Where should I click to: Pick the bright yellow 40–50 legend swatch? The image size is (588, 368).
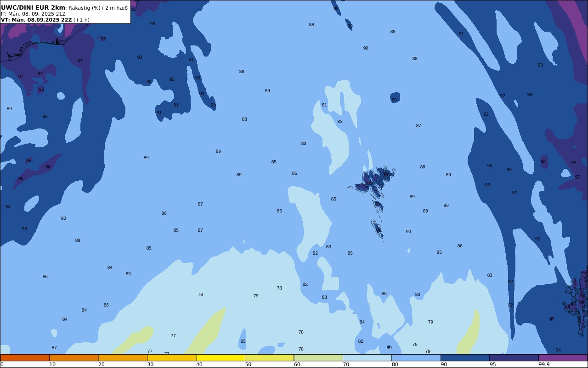220,357
